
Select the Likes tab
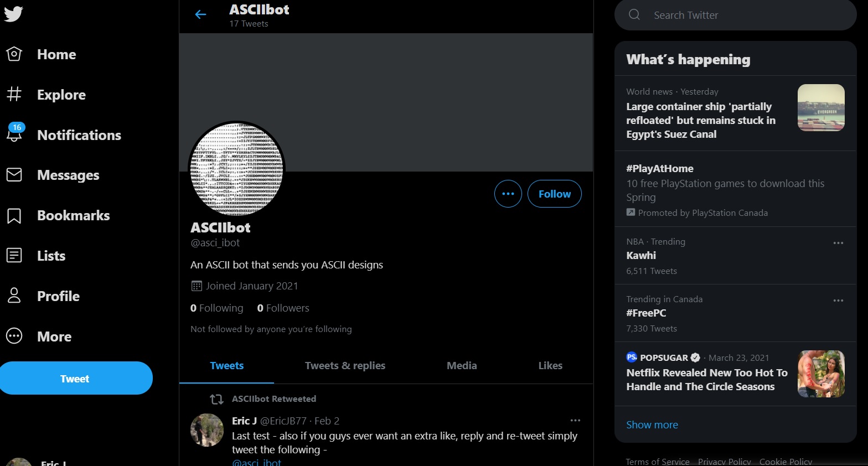point(550,365)
